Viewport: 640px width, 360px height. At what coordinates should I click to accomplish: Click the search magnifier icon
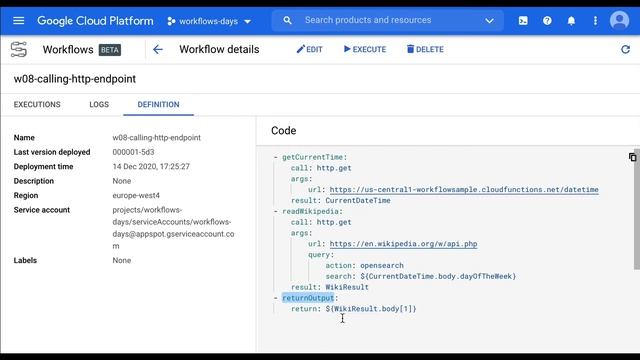tap(287, 20)
